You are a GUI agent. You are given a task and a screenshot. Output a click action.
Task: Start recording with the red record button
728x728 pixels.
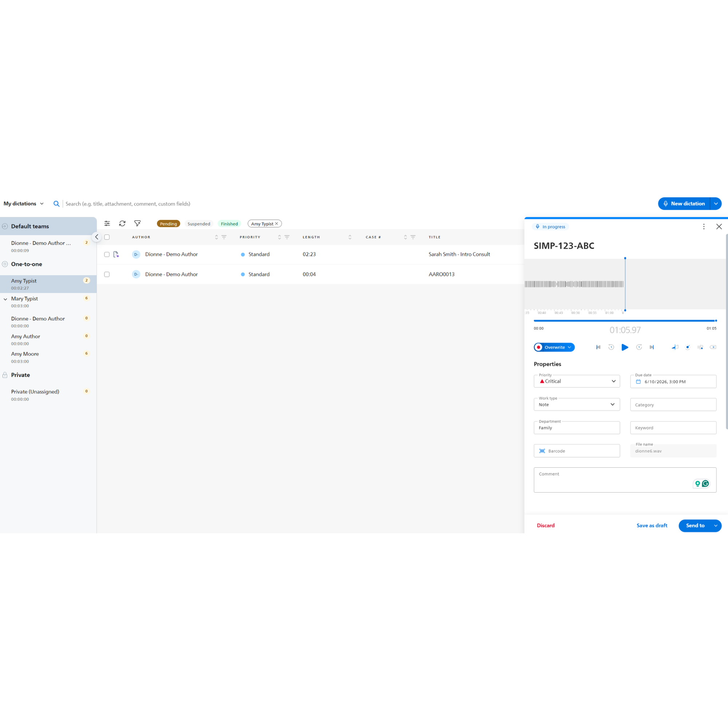click(x=539, y=347)
